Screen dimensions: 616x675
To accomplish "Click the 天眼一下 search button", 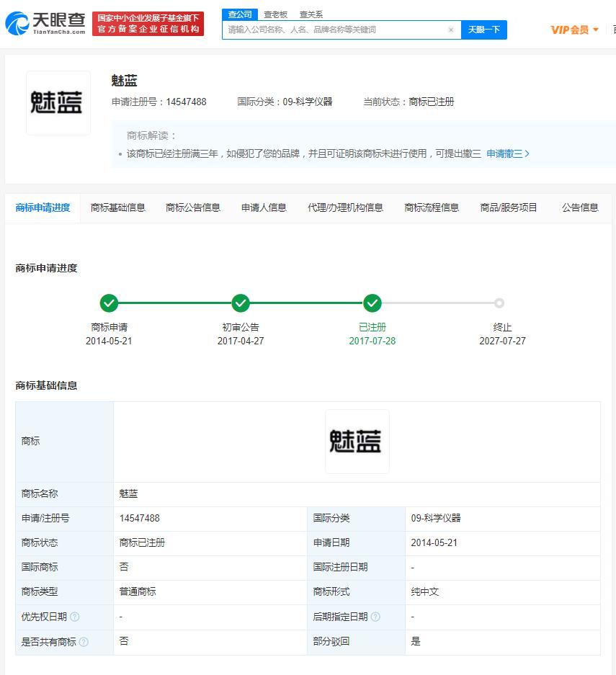I will click(483, 30).
